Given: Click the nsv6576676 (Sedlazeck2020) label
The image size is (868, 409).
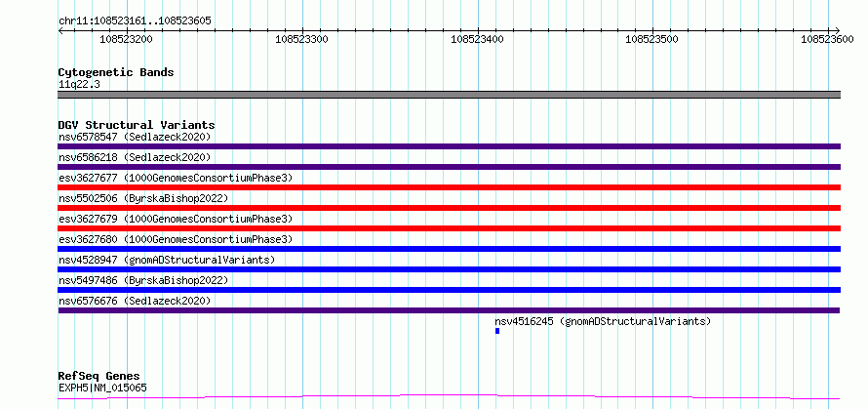Looking at the screenshot, I should (135, 301).
